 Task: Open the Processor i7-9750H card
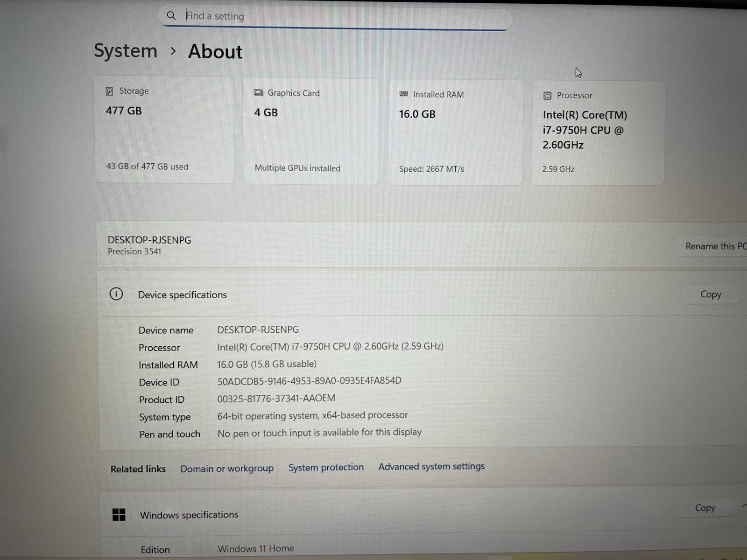[598, 133]
